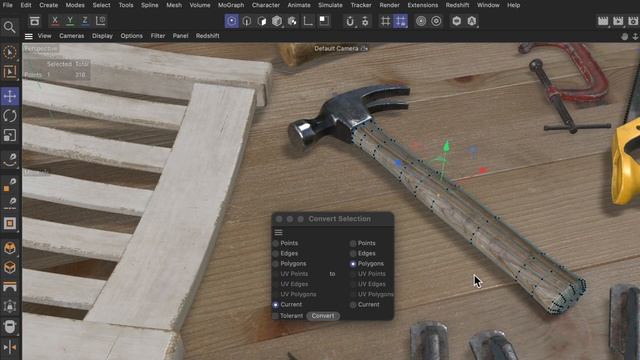Viewport: 640px width, 360px height.
Task: Switch to Model mode
Action: coord(277,21)
